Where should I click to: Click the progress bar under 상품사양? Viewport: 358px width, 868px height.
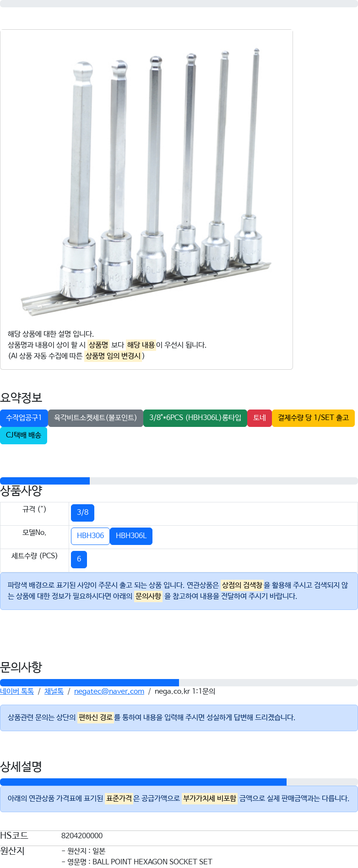(179, 480)
